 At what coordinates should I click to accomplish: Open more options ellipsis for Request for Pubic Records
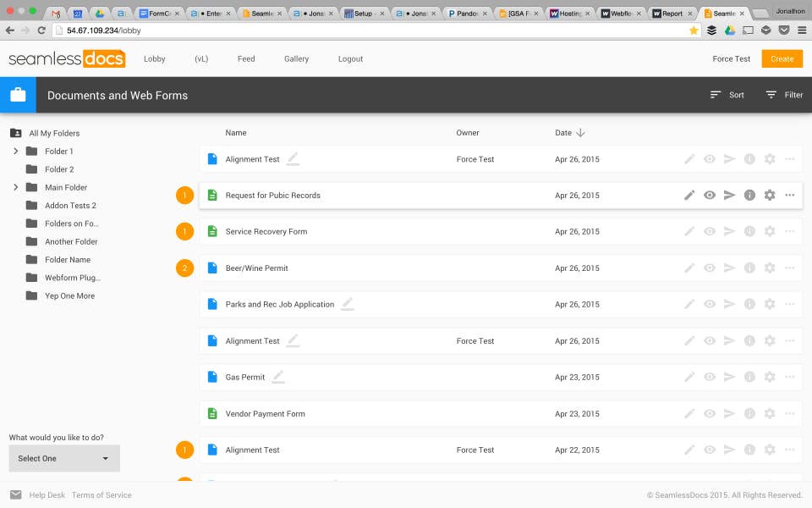pos(790,196)
